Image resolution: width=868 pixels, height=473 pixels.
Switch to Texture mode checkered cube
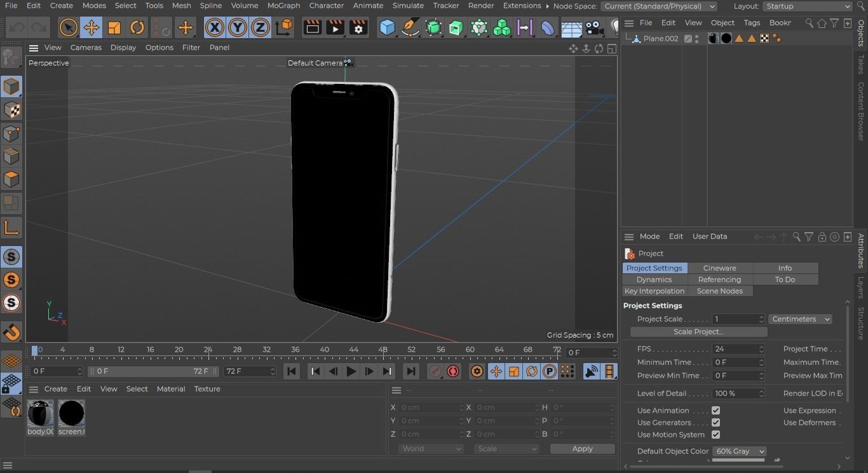[11, 110]
